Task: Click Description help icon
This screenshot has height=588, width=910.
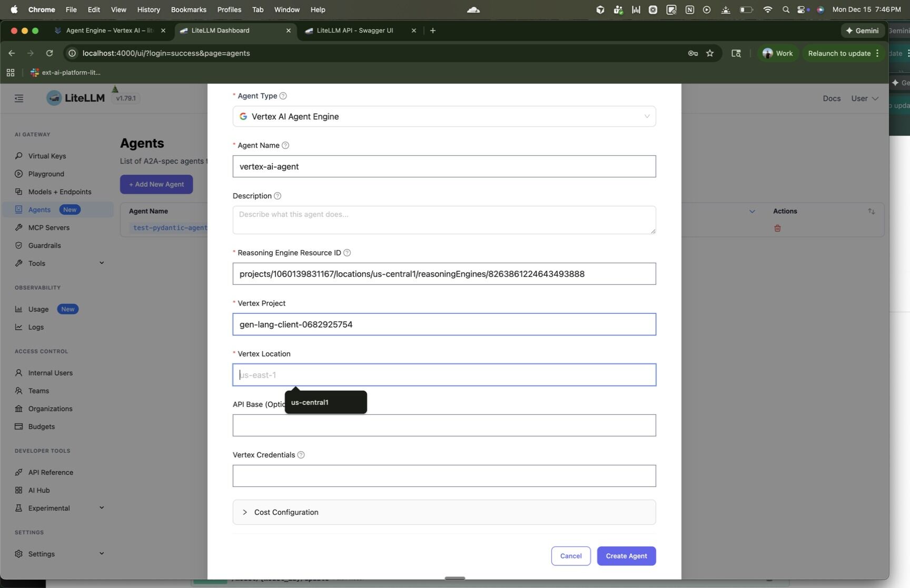Action: [x=278, y=196]
